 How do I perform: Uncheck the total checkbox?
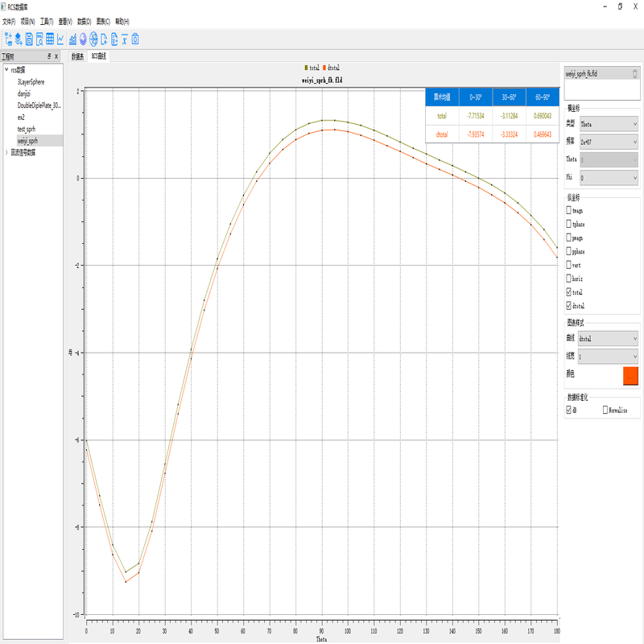[569, 291]
